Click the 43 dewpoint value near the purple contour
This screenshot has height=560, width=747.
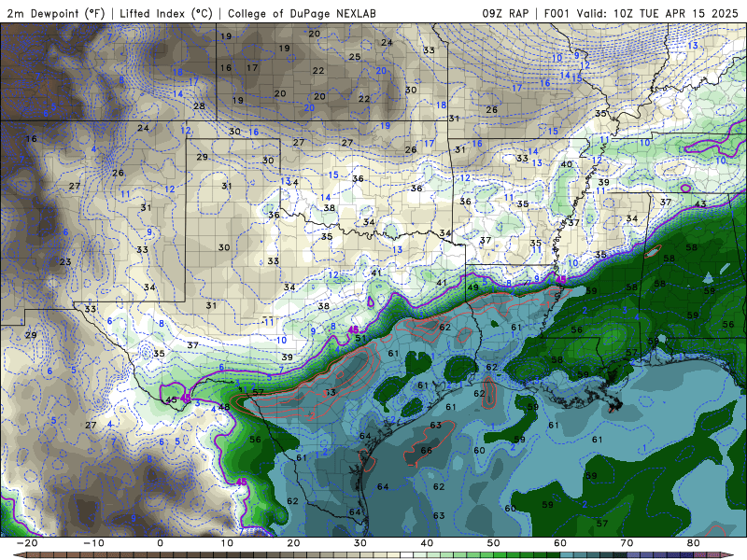[x=700, y=204]
